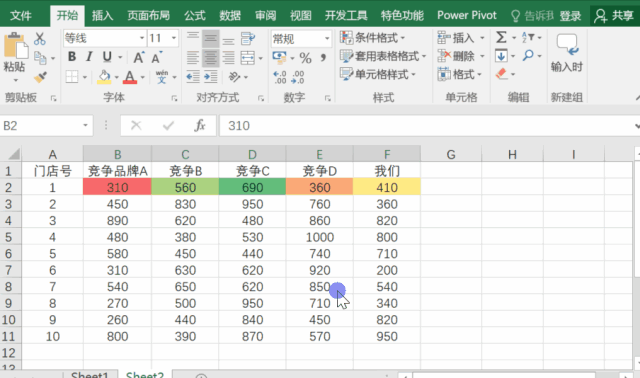Click the Increase Indent icon
The width and height of the screenshot is (640, 378).
coord(211,77)
